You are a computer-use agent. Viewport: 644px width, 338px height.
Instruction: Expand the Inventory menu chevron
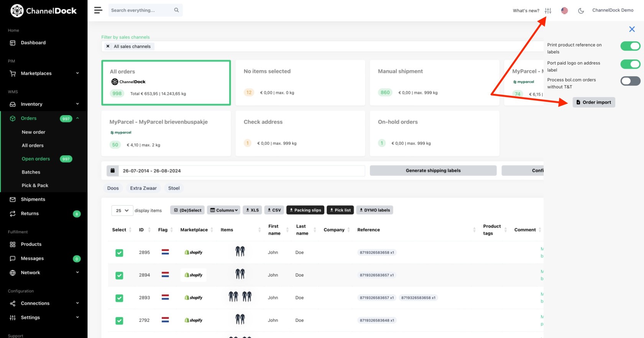77,104
